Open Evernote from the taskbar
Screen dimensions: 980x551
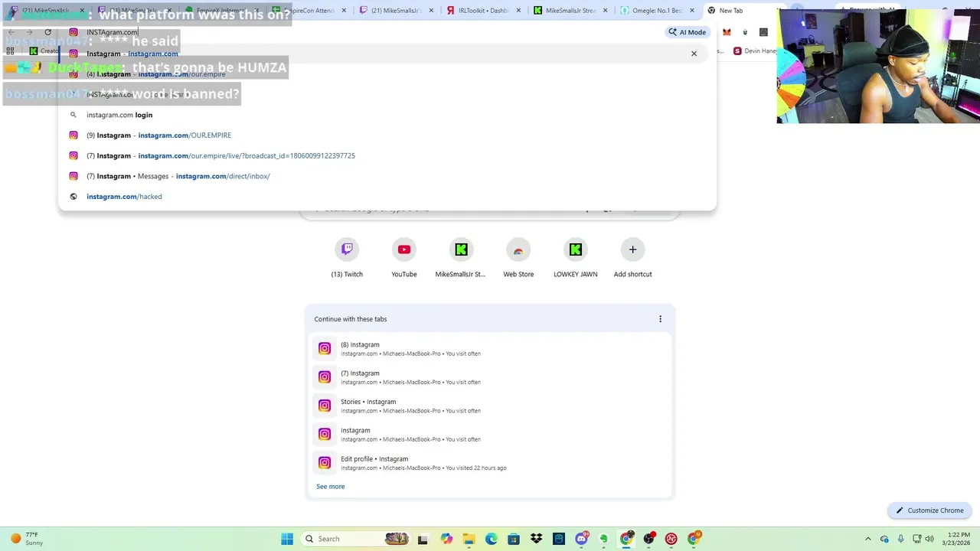(604, 539)
